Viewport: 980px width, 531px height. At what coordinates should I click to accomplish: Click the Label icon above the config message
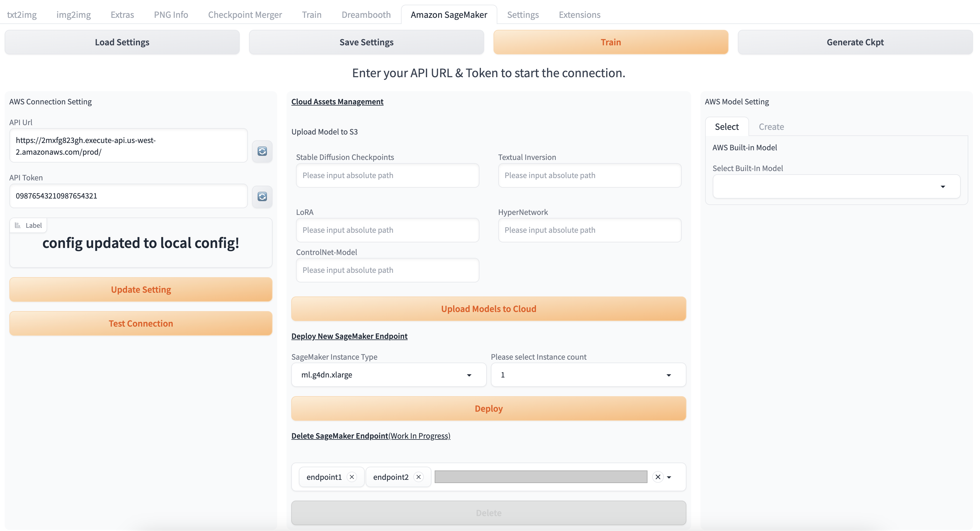point(18,225)
